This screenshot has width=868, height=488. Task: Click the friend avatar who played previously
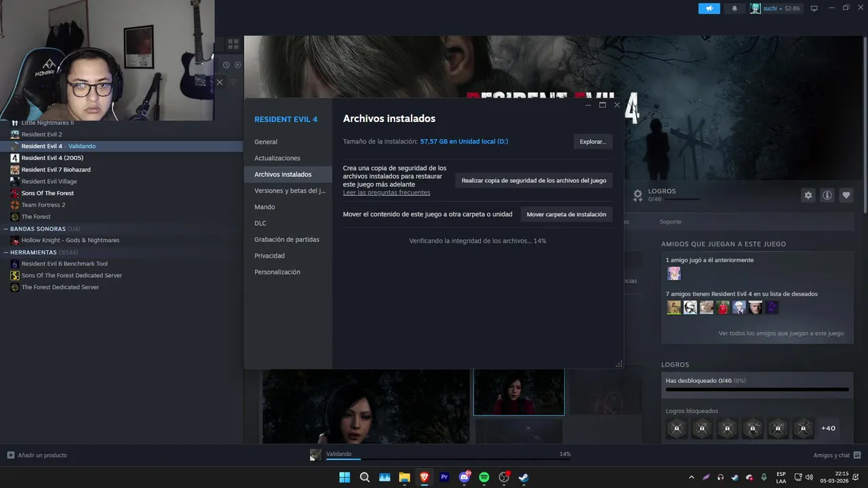(673, 274)
